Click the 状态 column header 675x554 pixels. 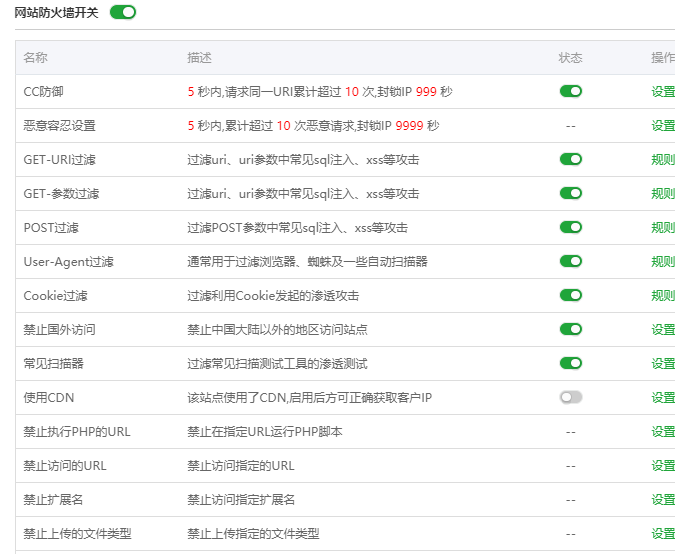tap(570, 58)
